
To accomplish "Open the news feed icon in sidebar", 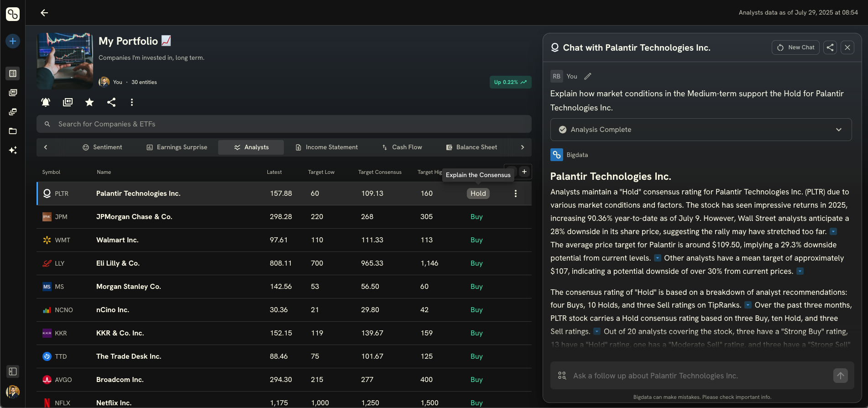I will [x=13, y=93].
